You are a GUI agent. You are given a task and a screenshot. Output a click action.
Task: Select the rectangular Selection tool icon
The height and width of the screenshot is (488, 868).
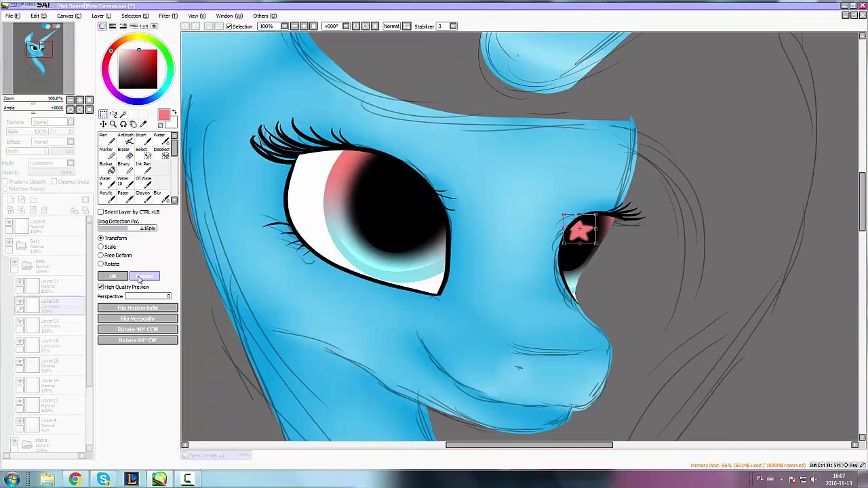pyautogui.click(x=103, y=114)
